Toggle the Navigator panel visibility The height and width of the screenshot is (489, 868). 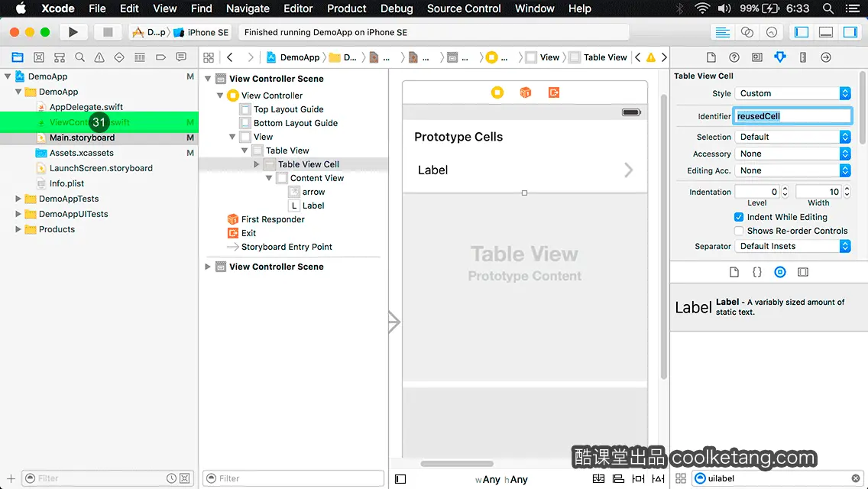click(x=801, y=32)
